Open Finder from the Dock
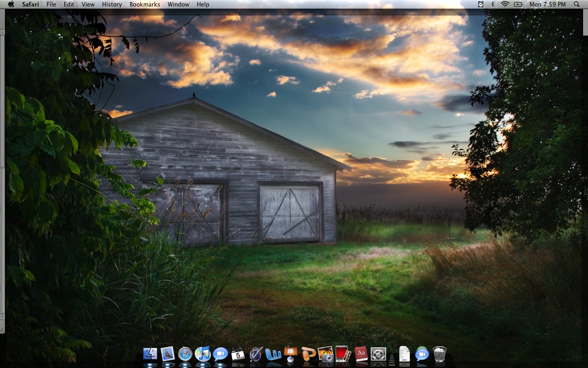The width and height of the screenshot is (588, 368). 150,354
